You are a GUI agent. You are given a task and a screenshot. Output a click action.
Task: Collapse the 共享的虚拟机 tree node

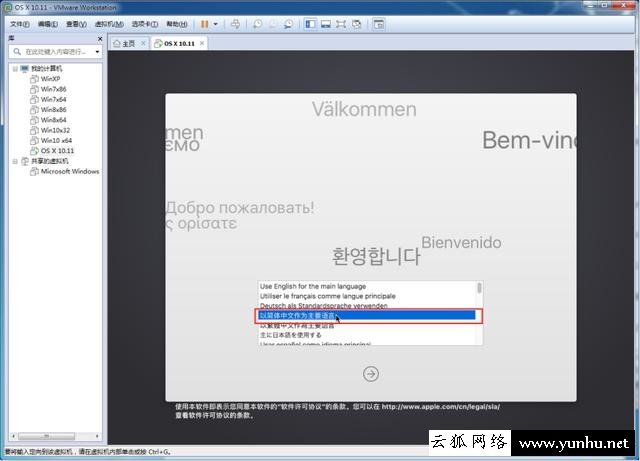point(15,161)
